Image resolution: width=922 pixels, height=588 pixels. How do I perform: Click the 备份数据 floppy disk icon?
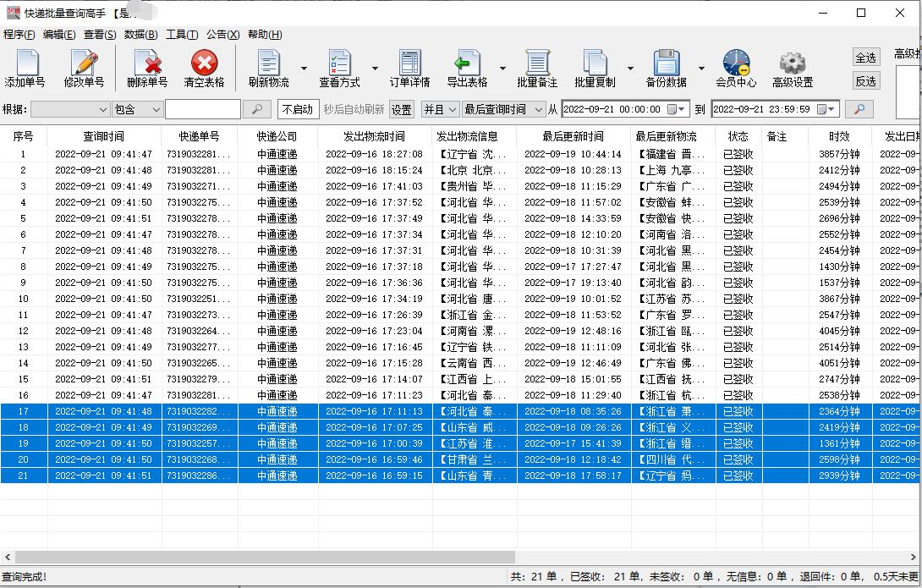click(x=666, y=63)
